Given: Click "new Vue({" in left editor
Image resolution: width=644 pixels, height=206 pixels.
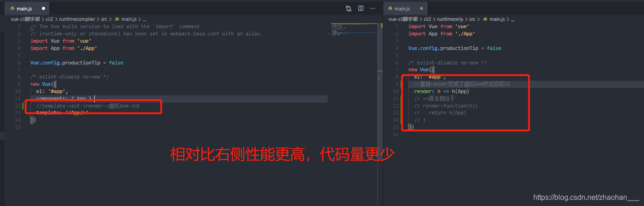Looking at the screenshot, I should [x=44, y=84].
